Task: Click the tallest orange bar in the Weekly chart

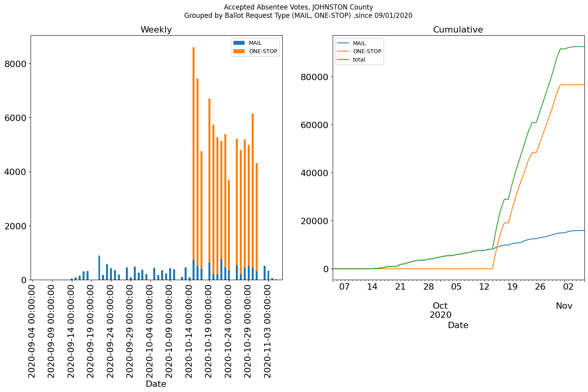Action: pos(193,154)
